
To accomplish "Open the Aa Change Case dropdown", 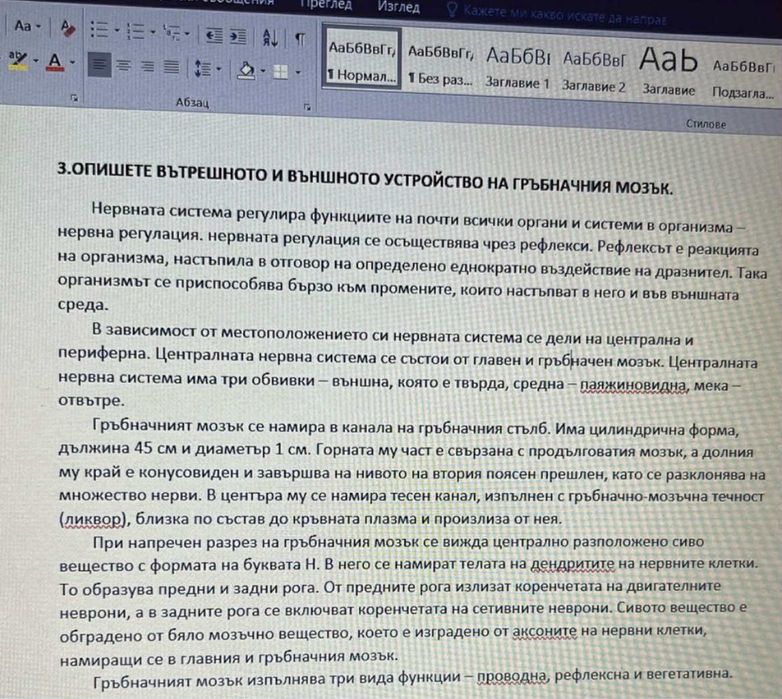I will (x=26, y=25).
